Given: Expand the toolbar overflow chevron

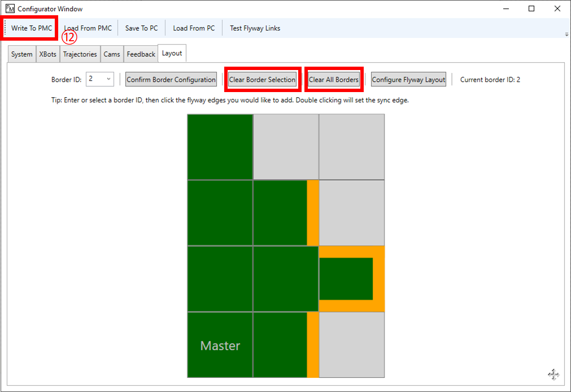Looking at the screenshot, I should (x=566, y=34).
